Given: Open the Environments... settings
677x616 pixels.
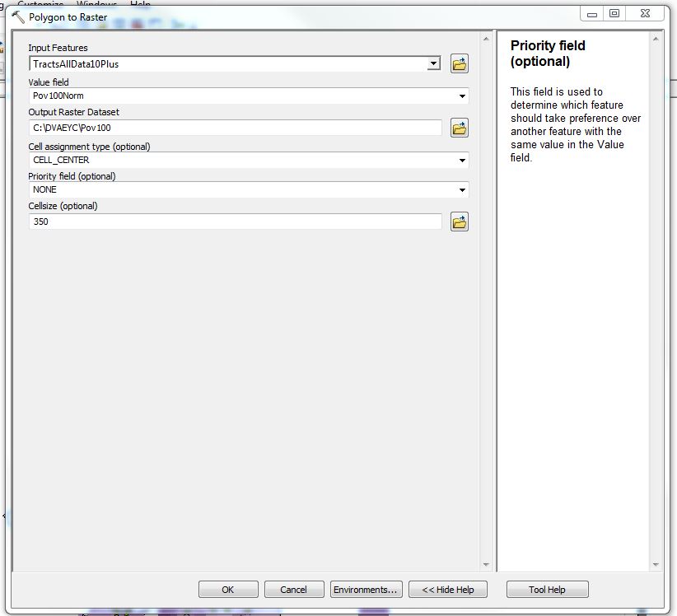Looking at the screenshot, I should pos(366,590).
